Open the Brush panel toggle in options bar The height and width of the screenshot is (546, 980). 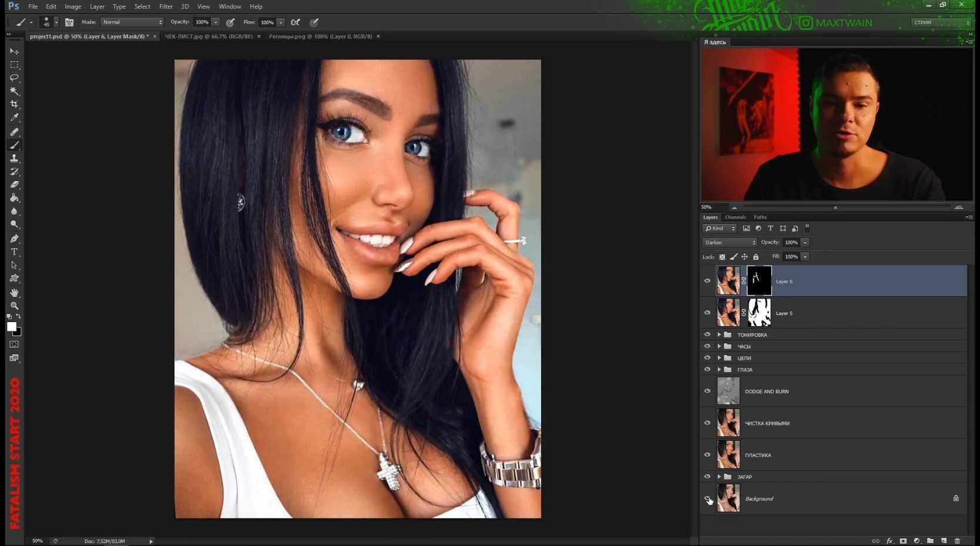point(69,22)
